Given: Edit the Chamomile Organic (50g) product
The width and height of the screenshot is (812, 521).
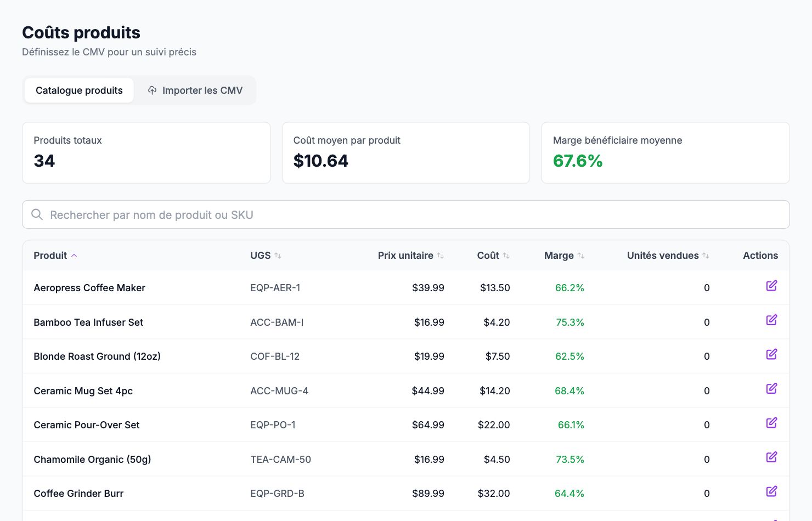Looking at the screenshot, I should click(771, 457).
